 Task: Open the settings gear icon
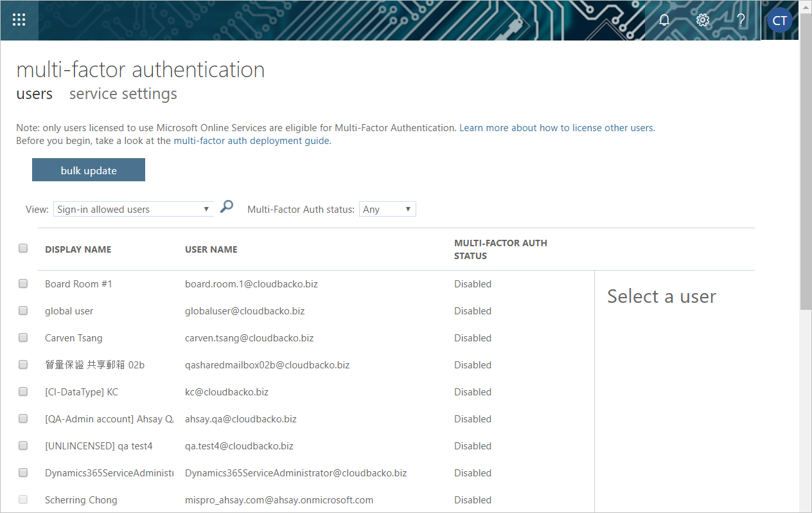tap(702, 20)
